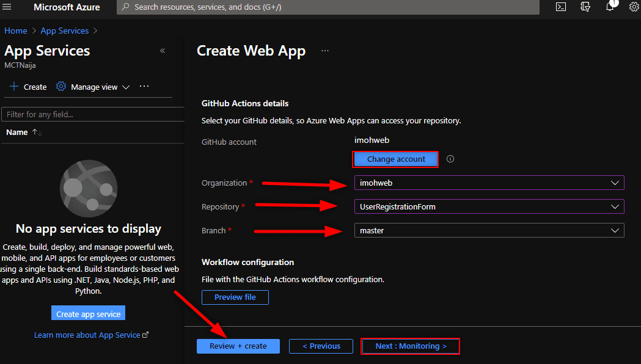Click the Change account button

click(x=396, y=159)
